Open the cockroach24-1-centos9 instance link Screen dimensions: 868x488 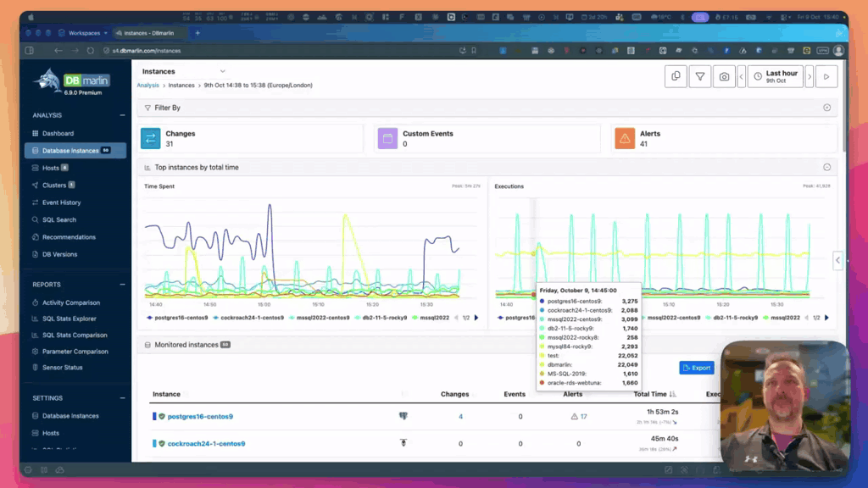[x=207, y=444]
